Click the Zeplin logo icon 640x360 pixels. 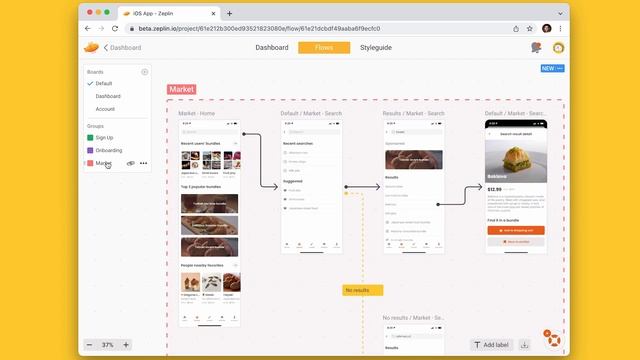[x=91, y=47]
